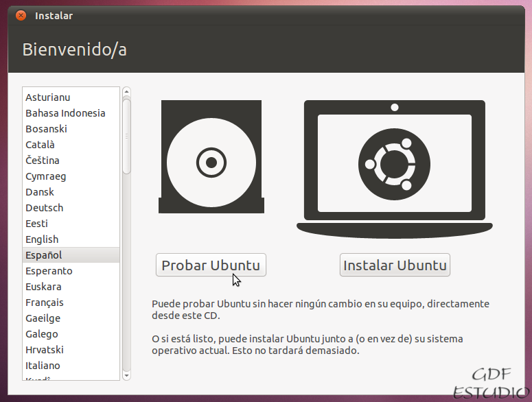The height and width of the screenshot is (402, 532).
Task: Click the CD drive icon above Probar Ubuntu
Action: [211, 156]
